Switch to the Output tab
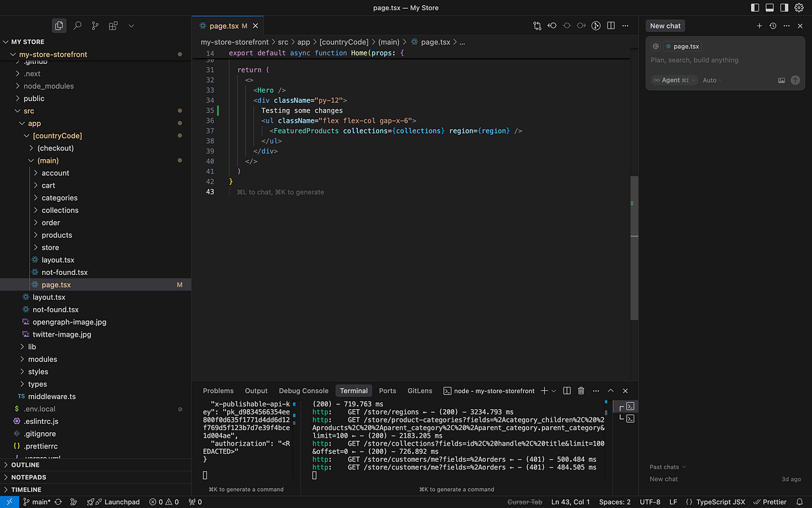 pyautogui.click(x=256, y=391)
